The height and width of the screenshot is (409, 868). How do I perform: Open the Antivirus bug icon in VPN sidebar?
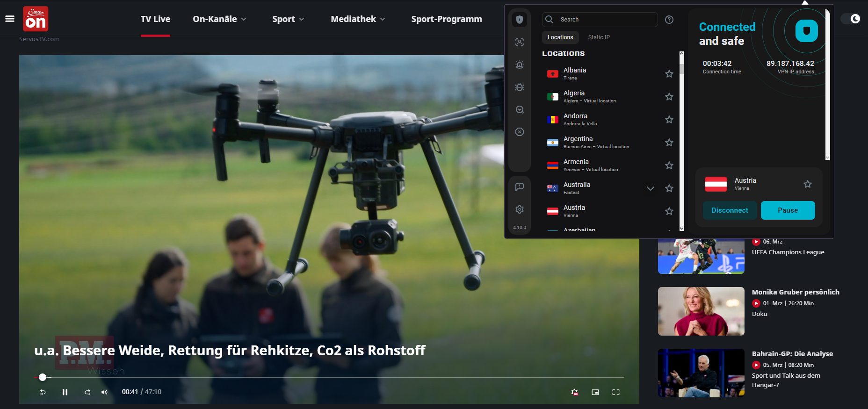point(520,87)
